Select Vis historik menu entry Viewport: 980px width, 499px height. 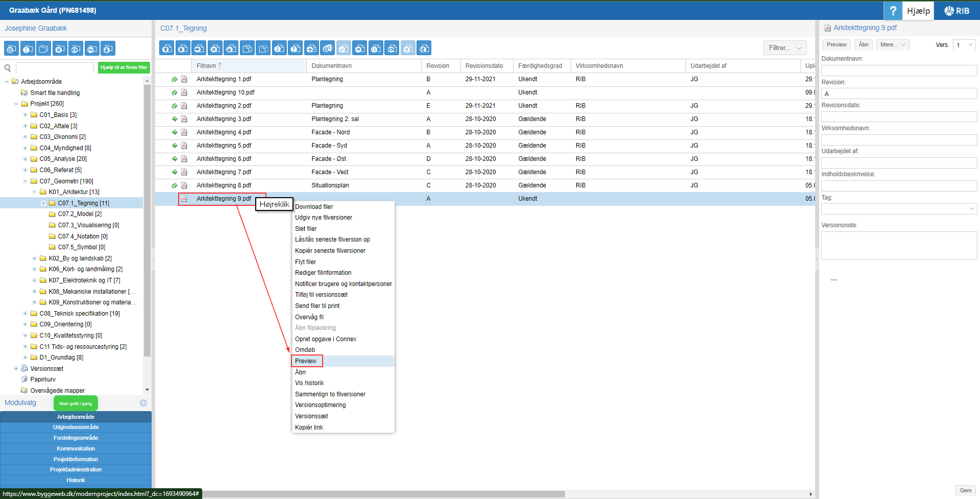pos(309,383)
